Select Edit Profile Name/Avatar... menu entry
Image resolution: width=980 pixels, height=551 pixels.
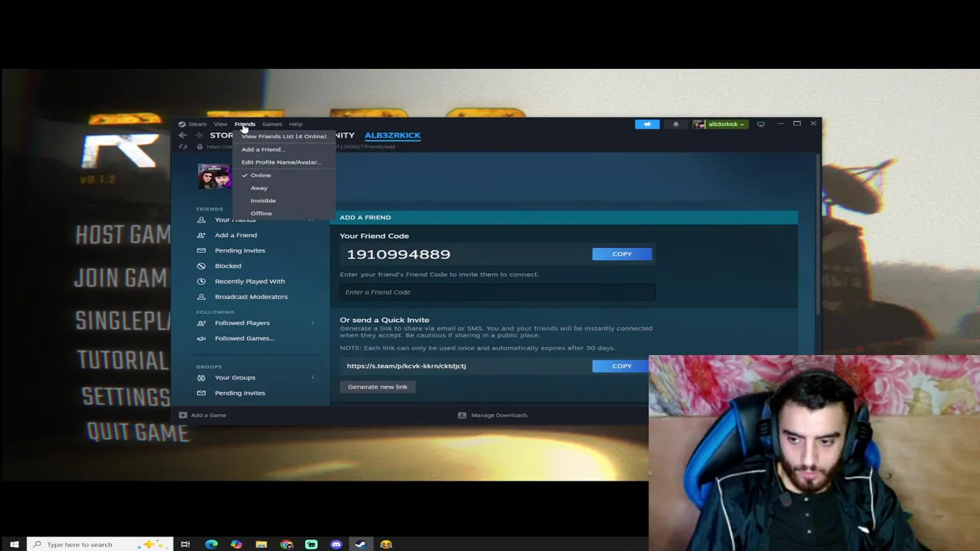coord(281,162)
